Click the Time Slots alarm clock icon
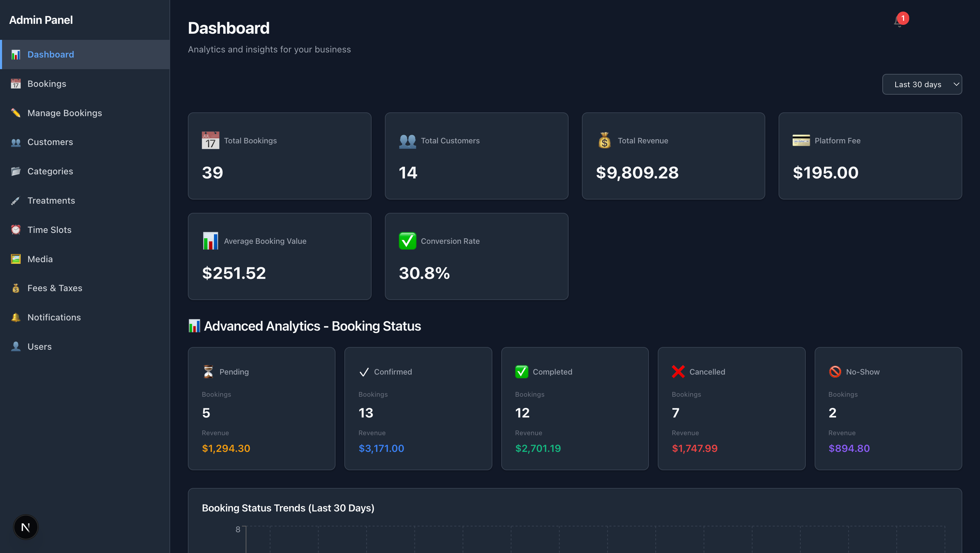The width and height of the screenshot is (980, 553). click(x=16, y=230)
